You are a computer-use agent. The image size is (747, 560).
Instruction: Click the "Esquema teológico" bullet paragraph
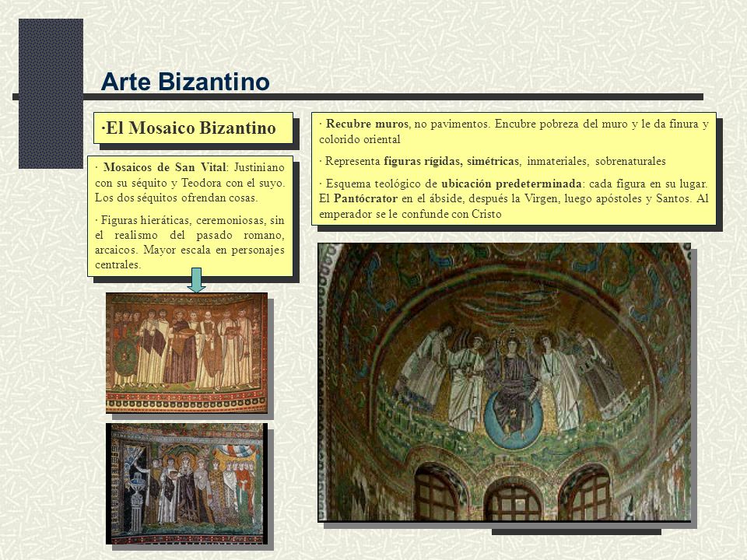[514, 198]
